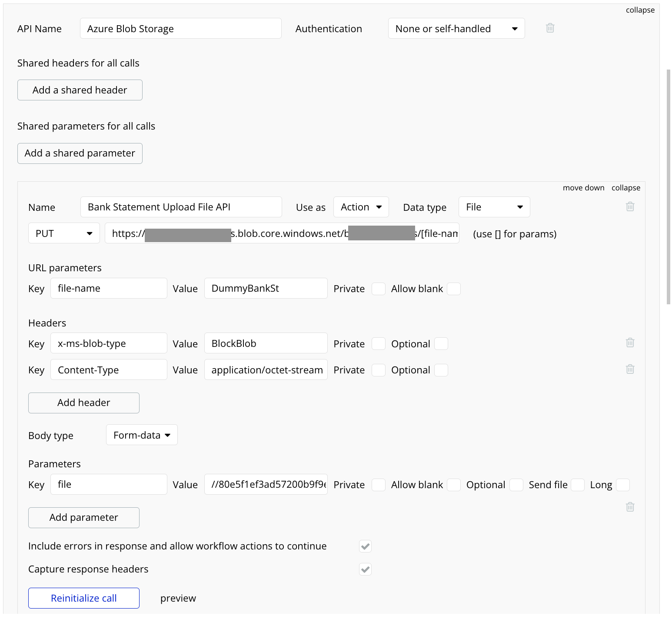Image resolution: width=672 pixels, height=619 pixels.
Task: Toggle Include errors in response checkbox
Action: [365, 546]
